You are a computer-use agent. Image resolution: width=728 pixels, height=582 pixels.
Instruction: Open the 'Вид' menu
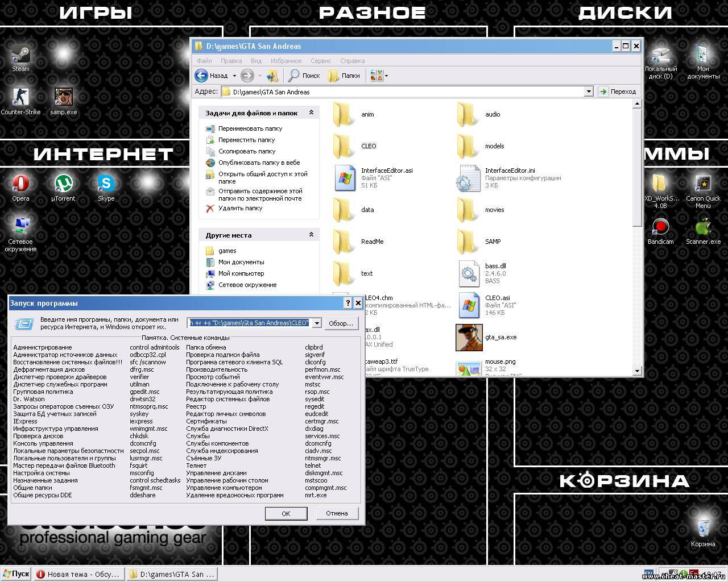[x=256, y=61]
